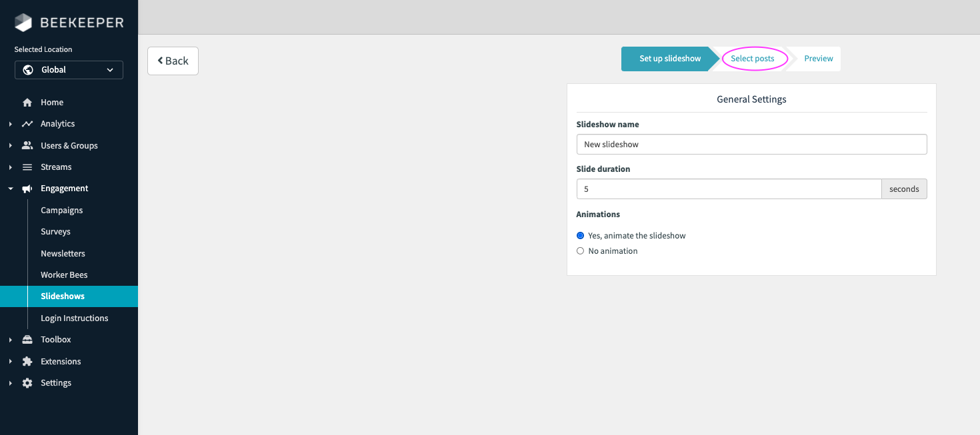Expand the Analytics section
The image size is (980, 435).
(9, 123)
